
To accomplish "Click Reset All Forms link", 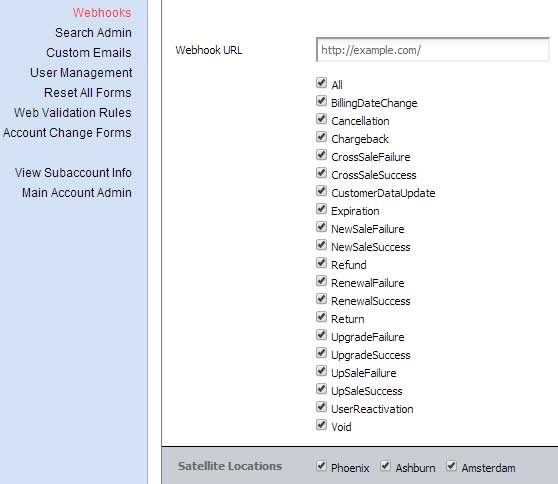I will [x=88, y=93].
